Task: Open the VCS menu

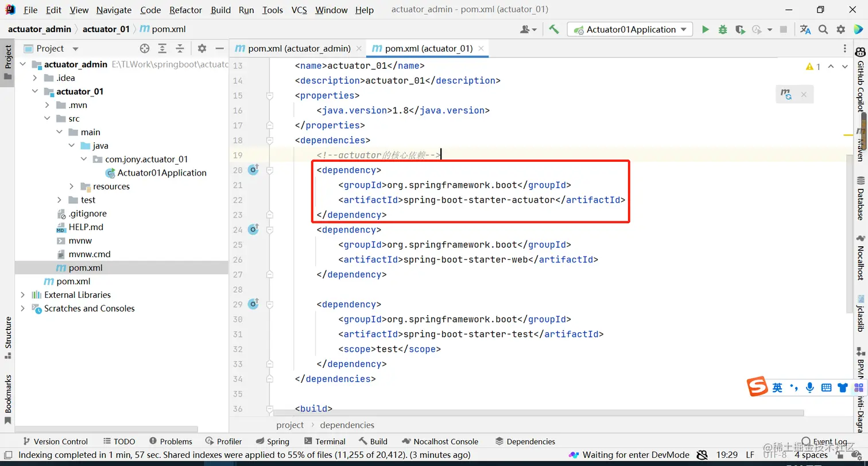Action: pyautogui.click(x=299, y=10)
